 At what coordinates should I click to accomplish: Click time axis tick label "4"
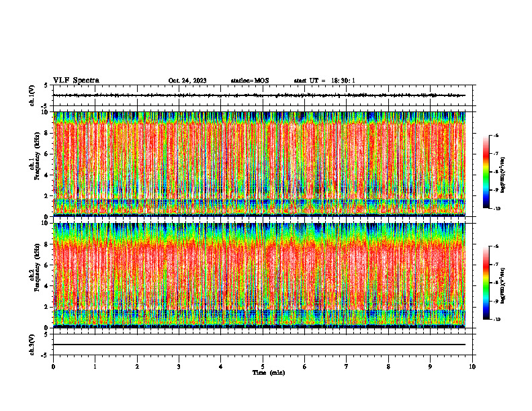coord(221,367)
